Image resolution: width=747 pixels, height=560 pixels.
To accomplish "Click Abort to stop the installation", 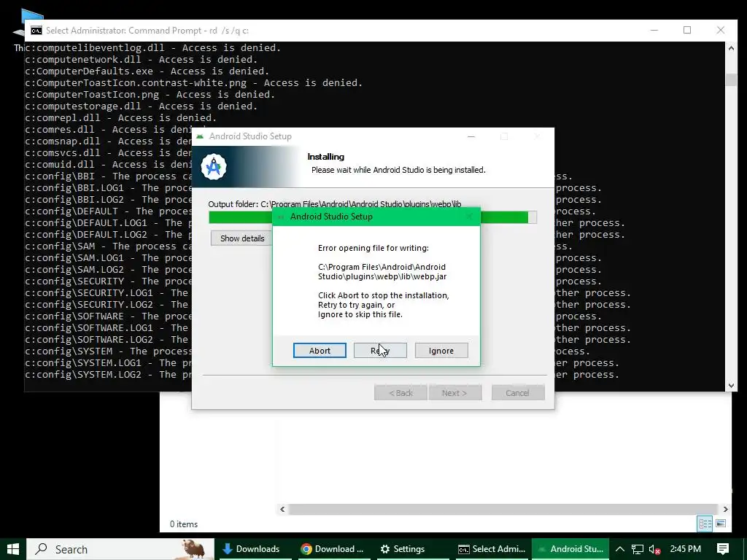I will click(320, 351).
